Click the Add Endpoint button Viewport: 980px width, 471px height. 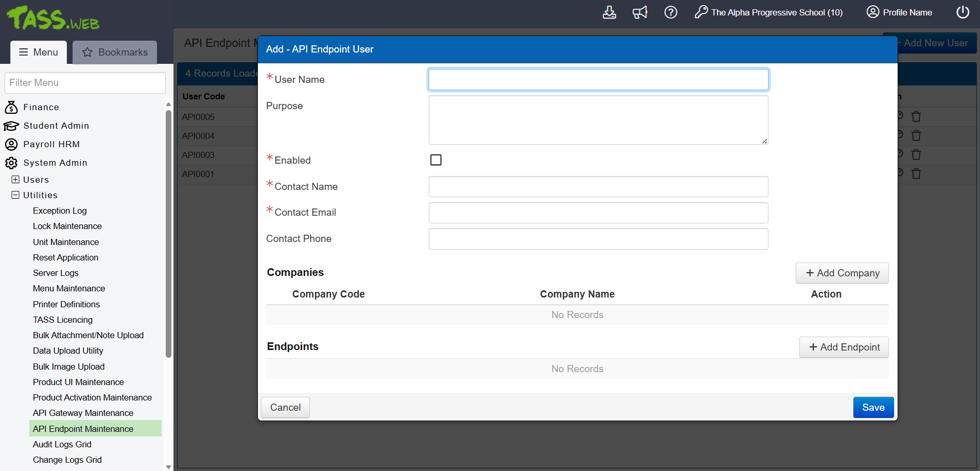click(844, 347)
